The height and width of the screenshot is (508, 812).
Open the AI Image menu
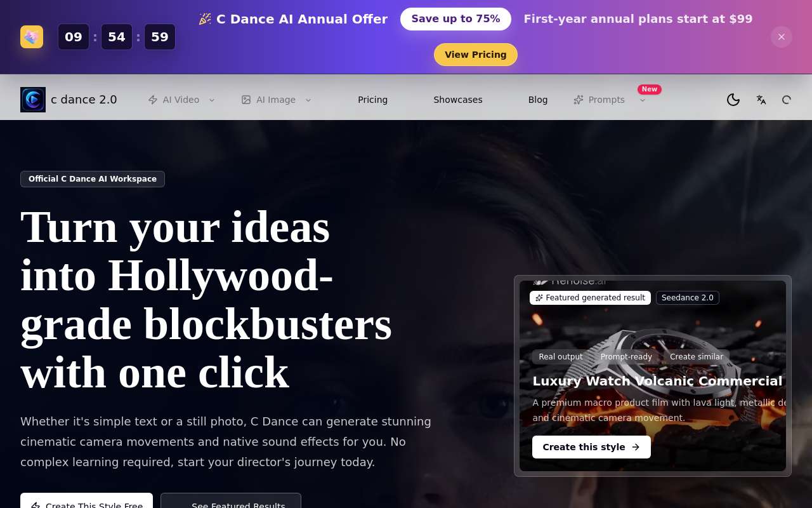(277, 100)
